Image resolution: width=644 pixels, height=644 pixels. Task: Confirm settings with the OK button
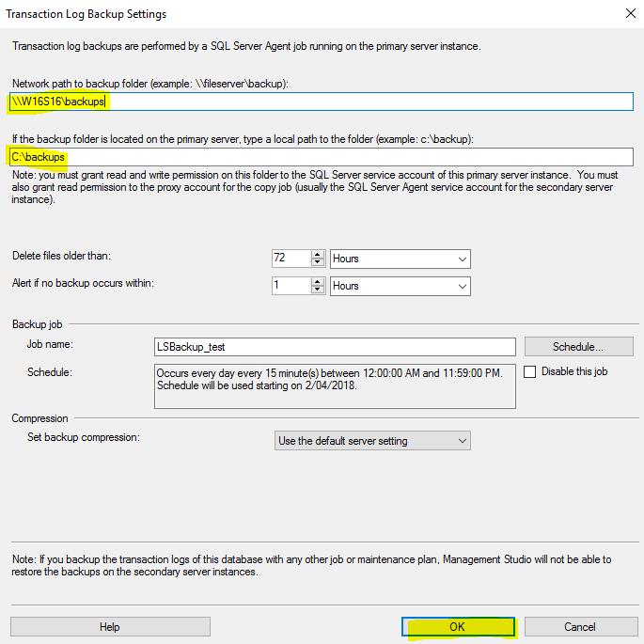[458, 627]
